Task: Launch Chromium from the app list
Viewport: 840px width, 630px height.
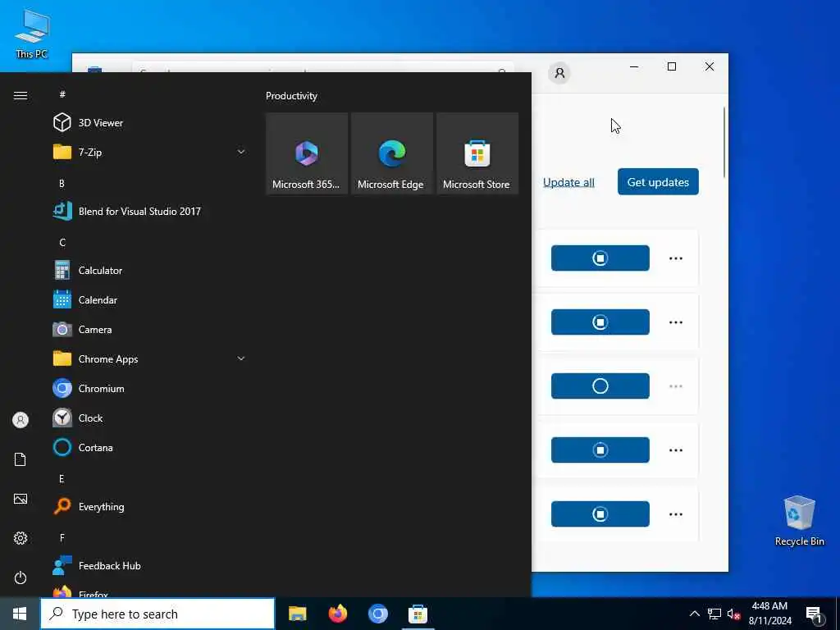Action: click(x=149, y=388)
